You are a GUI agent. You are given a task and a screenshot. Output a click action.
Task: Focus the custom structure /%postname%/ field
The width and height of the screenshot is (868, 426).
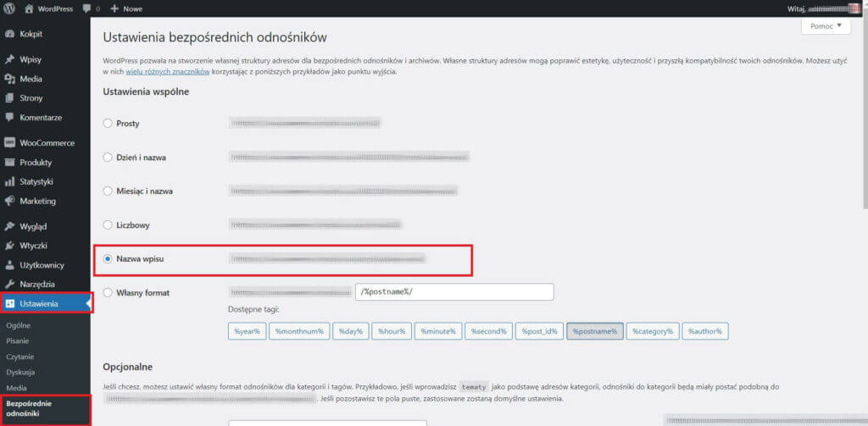(x=454, y=292)
